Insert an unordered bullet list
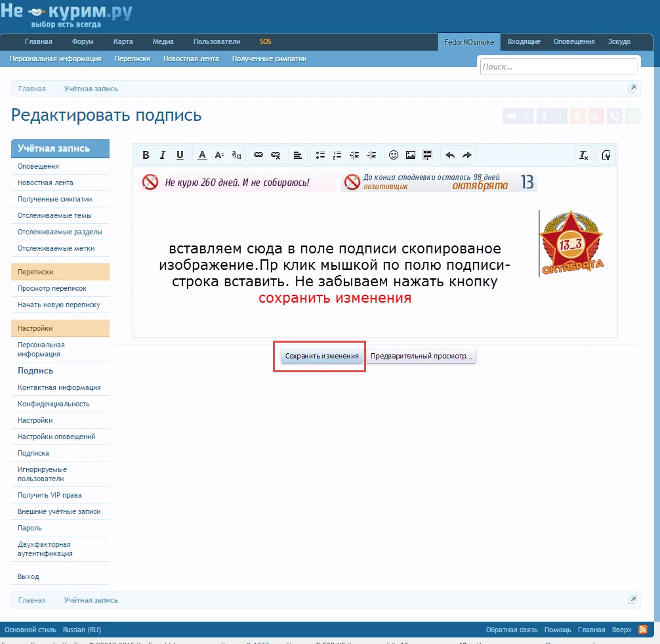Screen dimensions: 660x644 point(320,155)
